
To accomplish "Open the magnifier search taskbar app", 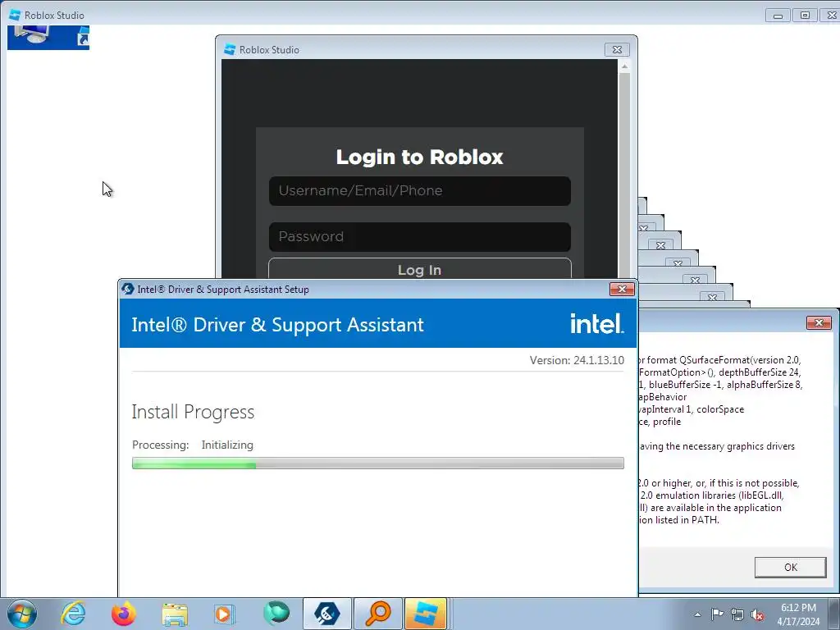I will (377, 614).
